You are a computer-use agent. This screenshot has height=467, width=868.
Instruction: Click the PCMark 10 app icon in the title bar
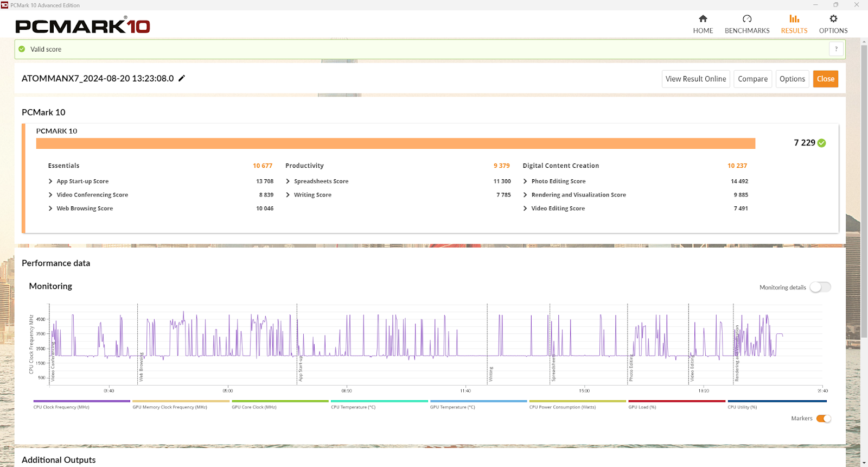point(5,5)
